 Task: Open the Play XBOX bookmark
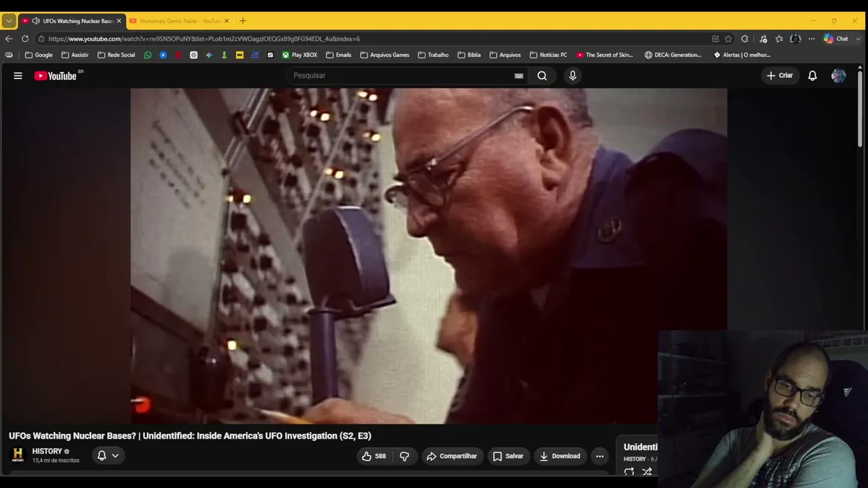[x=300, y=55]
